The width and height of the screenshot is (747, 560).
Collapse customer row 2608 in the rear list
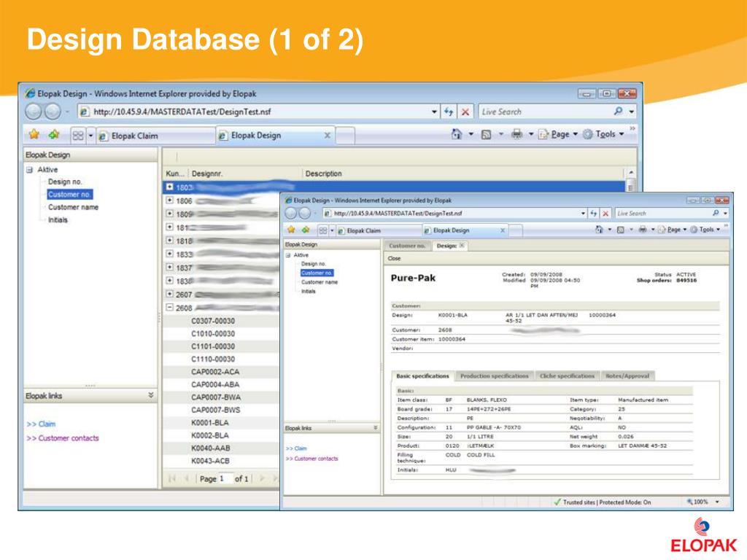(x=169, y=308)
